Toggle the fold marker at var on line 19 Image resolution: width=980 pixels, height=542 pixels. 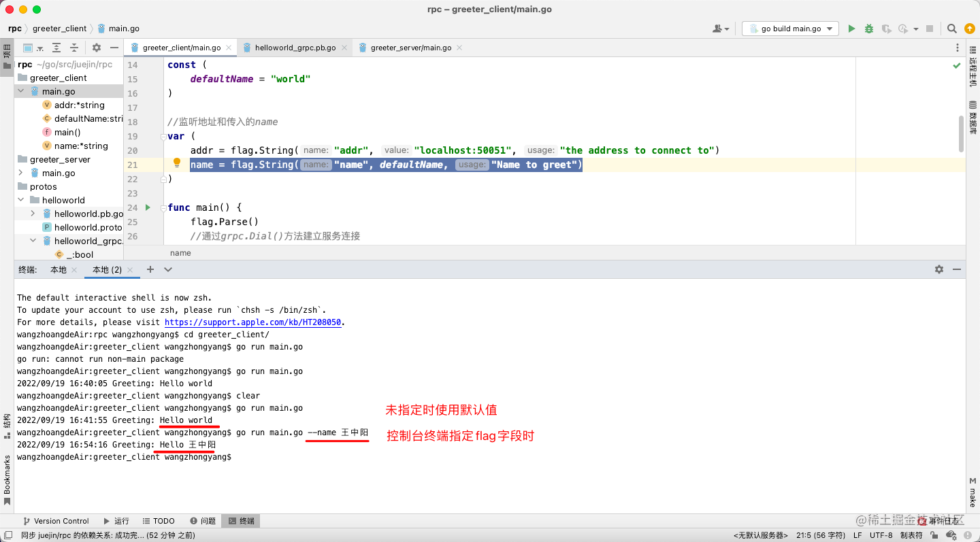coord(163,136)
